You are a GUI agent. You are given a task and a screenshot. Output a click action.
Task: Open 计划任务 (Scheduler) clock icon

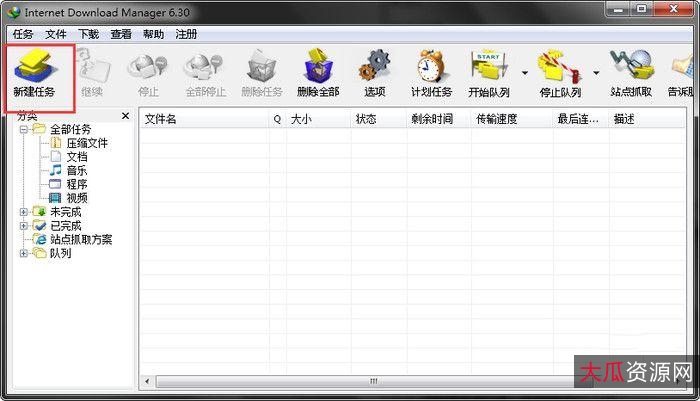tap(431, 74)
